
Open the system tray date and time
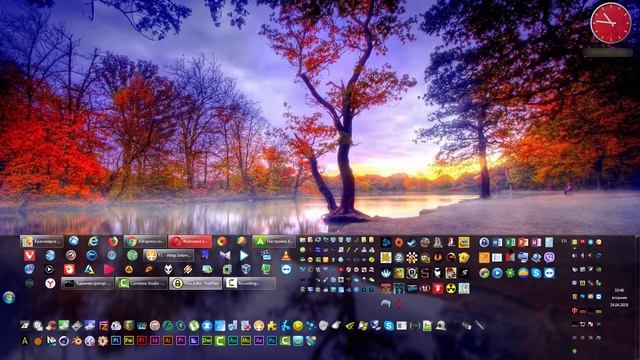pos(619,297)
